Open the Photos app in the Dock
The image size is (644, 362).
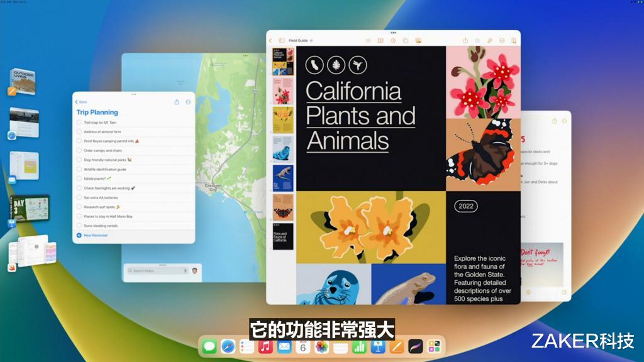pos(320,346)
